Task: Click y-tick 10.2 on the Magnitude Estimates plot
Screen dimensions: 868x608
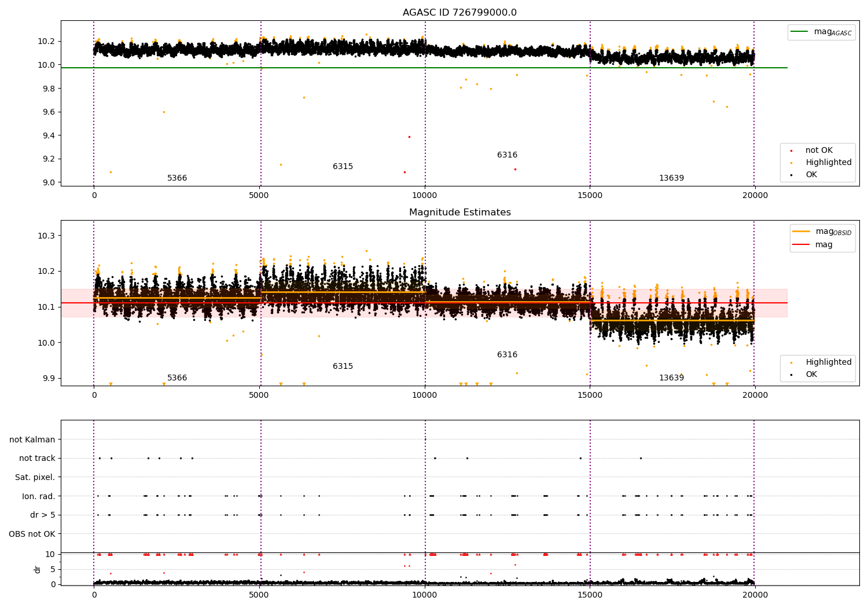Action: tap(46, 272)
